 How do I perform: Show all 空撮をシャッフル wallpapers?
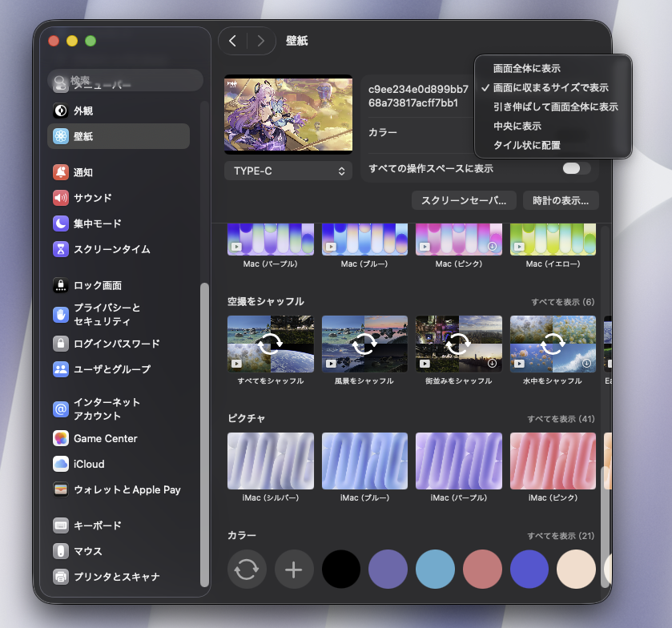(x=562, y=302)
